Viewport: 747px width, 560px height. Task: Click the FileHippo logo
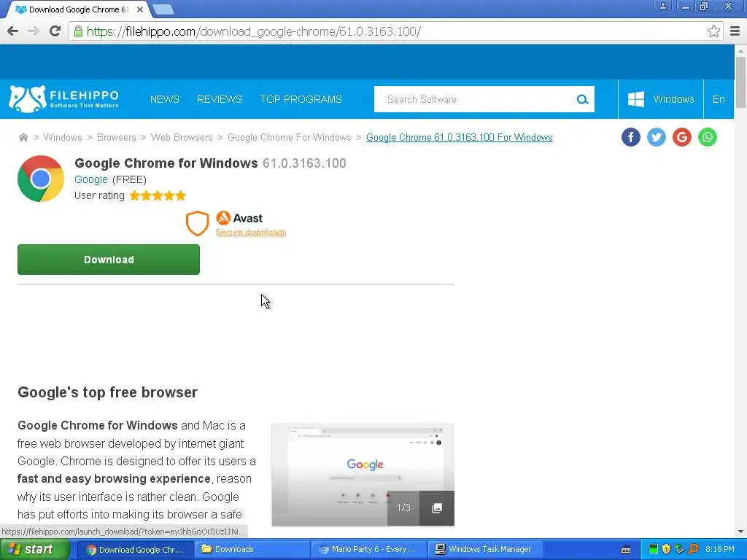pyautogui.click(x=63, y=99)
